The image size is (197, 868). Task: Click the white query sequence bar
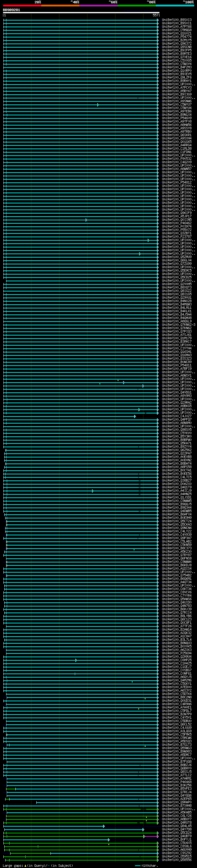[81, 12]
